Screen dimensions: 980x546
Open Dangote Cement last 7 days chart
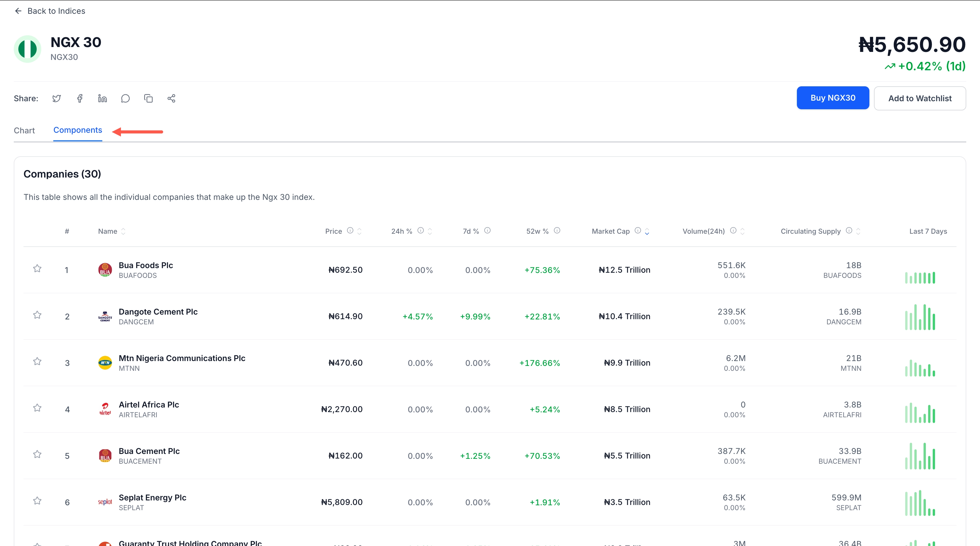[x=920, y=317]
